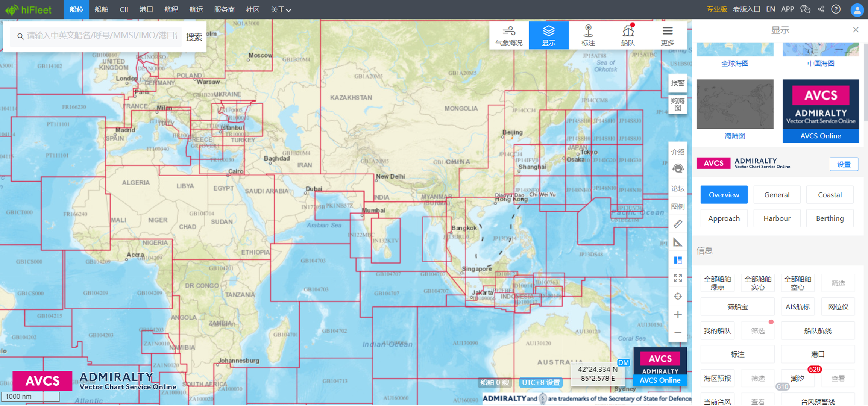The height and width of the screenshot is (406, 868).
Task: Select the General chart band
Action: [777, 195]
